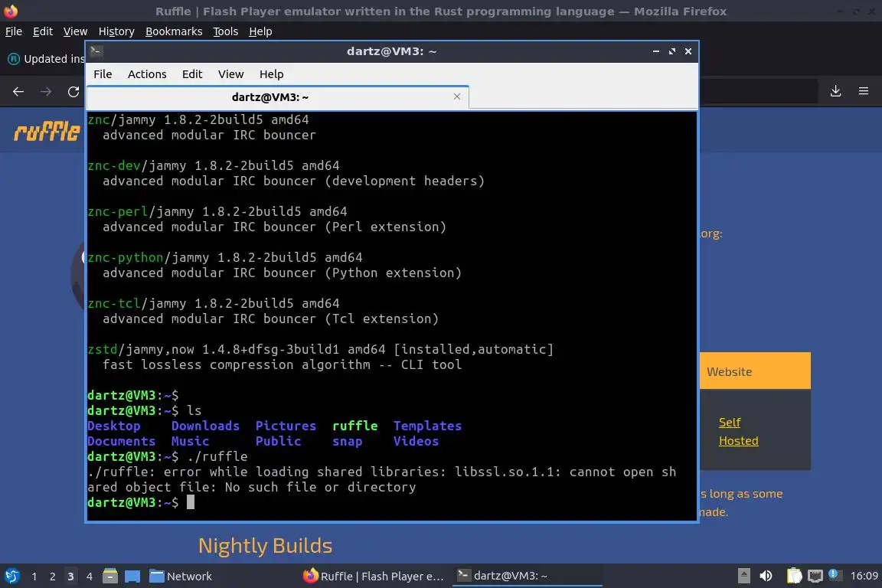Open the update notifier tray icon

point(835,575)
